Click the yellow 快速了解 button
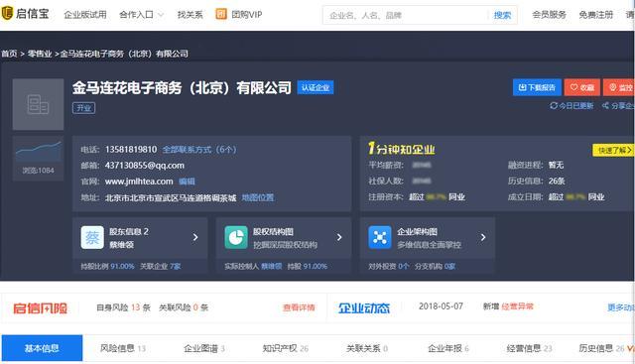This screenshot has width=635, height=364. coord(614,150)
